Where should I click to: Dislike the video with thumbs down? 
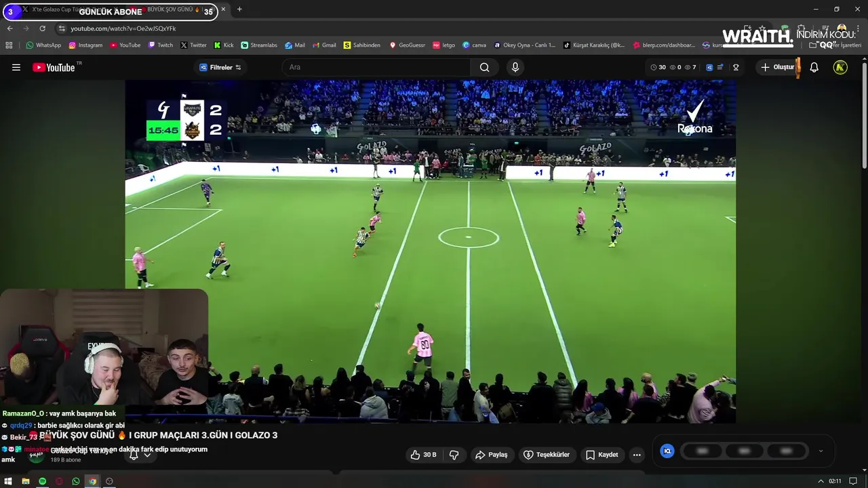coord(454,455)
